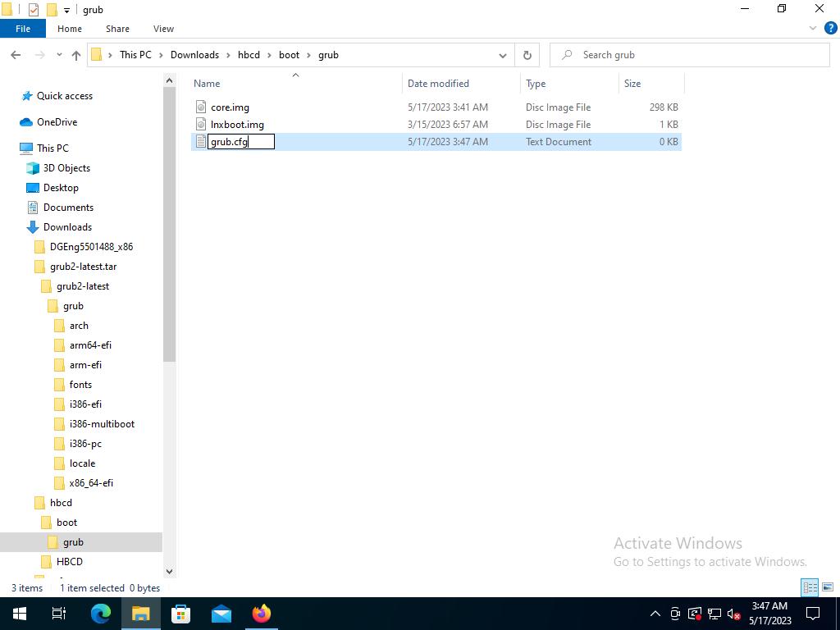The height and width of the screenshot is (630, 840).
Task: Expand the ribbon with the chevron
Action: coord(813,28)
